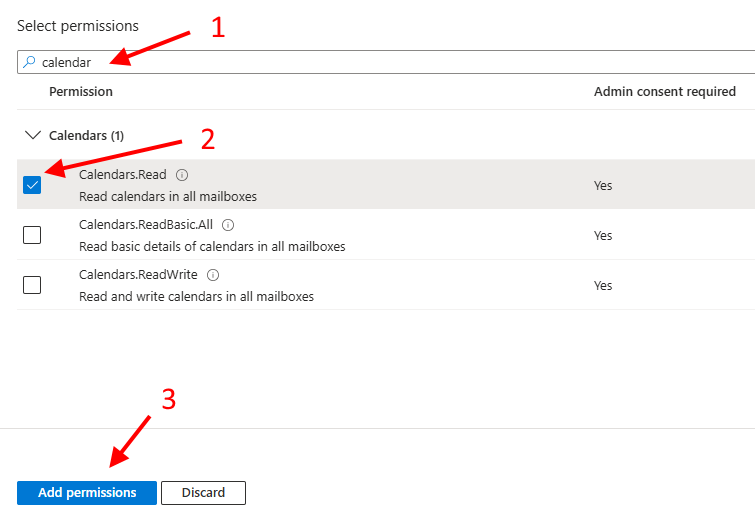Image resolution: width=755 pixels, height=517 pixels.
Task: Click the Calendars (1) group label
Action: coord(86,135)
